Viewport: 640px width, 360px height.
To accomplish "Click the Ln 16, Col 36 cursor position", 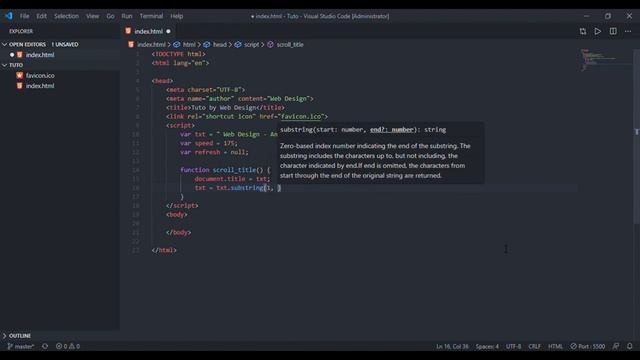I will tap(452, 346).
